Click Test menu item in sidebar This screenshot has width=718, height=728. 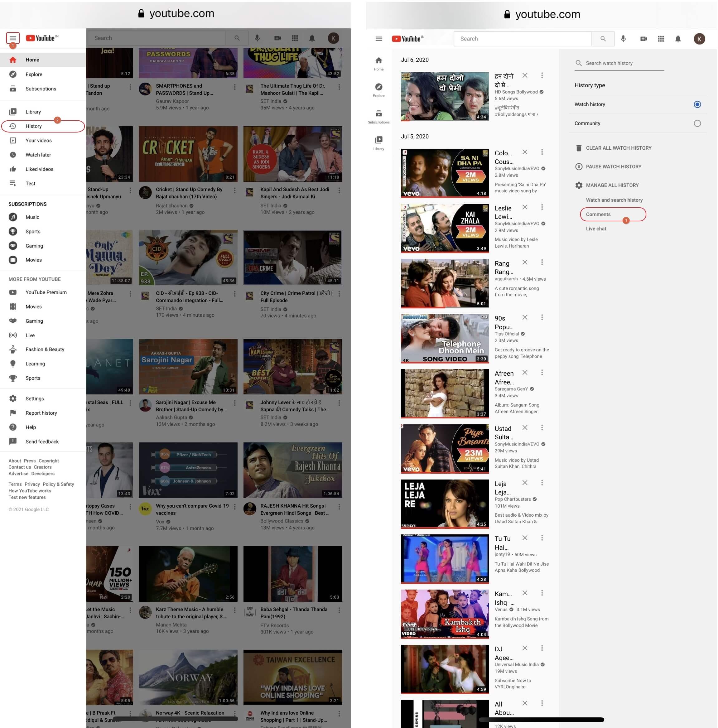(x=43, y=183)
